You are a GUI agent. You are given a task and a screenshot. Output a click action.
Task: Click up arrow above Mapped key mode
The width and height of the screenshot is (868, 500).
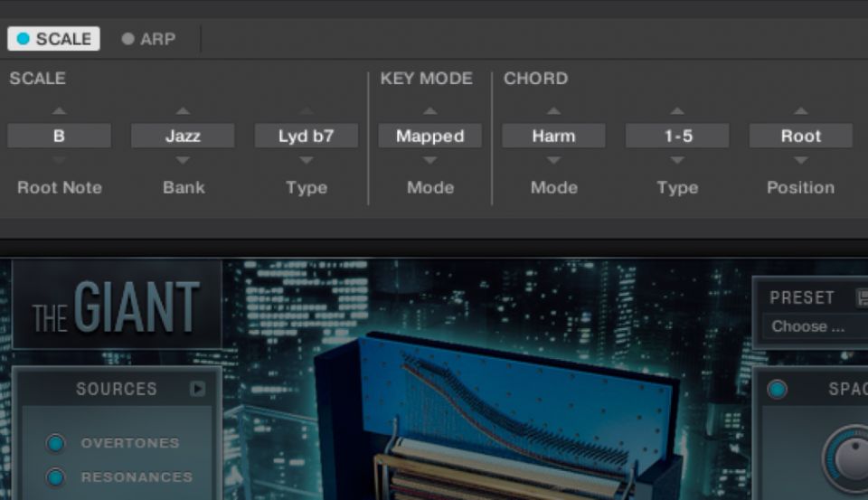click(x=430, y=111)
